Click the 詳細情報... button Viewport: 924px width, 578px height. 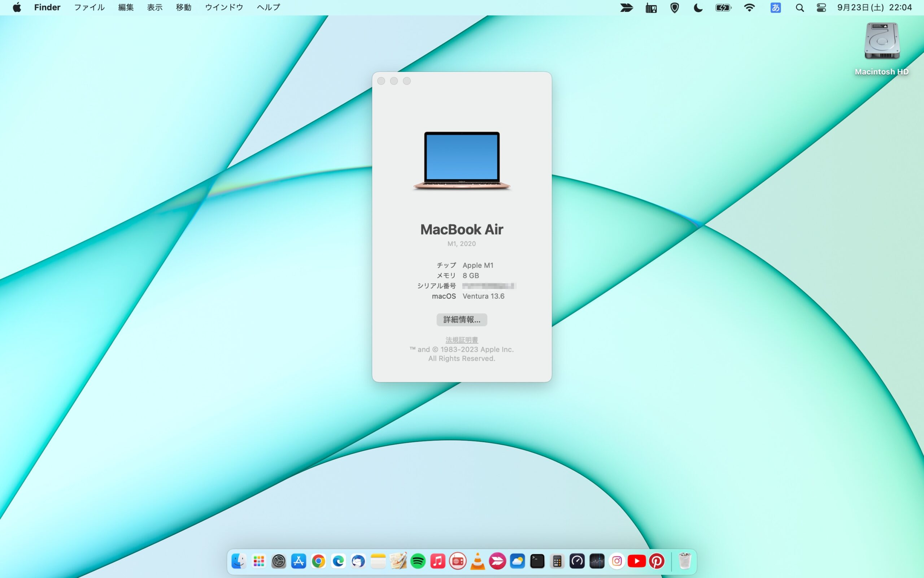tap(462, 320)
